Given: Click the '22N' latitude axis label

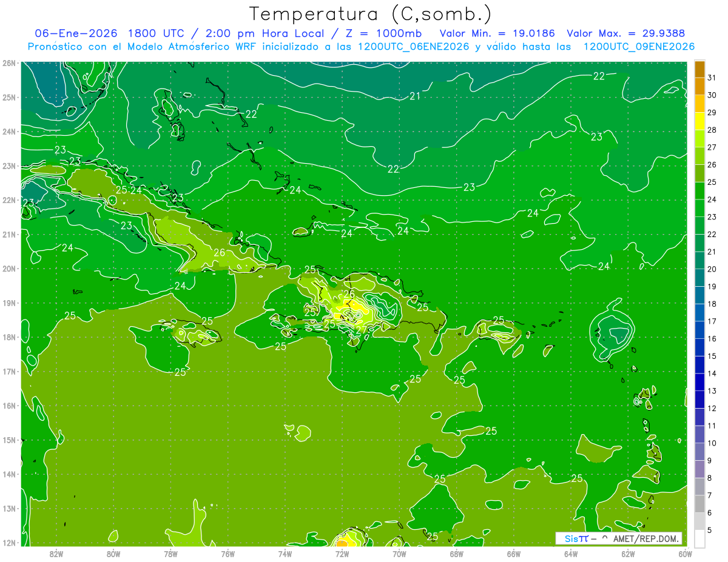Looking at the screenshot, I should (8, 200).
